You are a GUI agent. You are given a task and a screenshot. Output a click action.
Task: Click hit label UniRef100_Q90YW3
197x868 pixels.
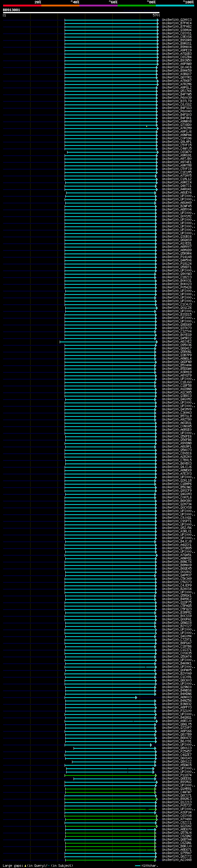pos(177,274)
